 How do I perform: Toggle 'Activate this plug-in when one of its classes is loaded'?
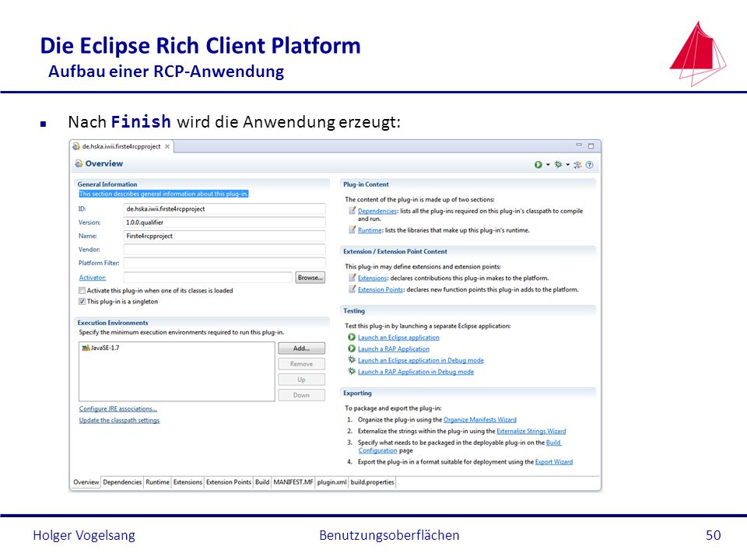click(82, 290)
